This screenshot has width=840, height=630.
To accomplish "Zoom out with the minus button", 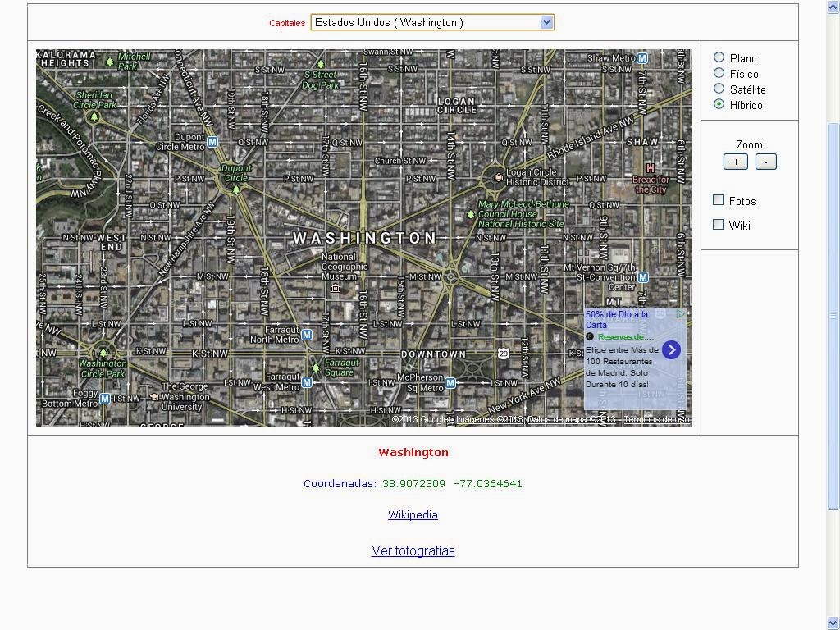I will click(x=766, y=162).
